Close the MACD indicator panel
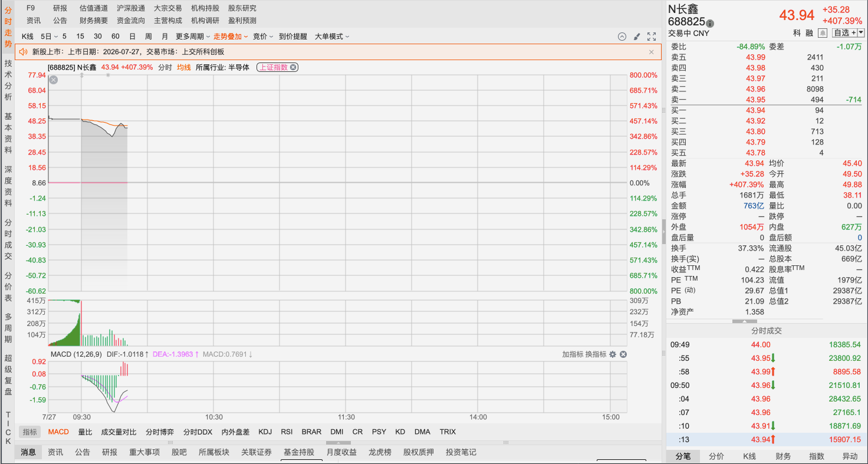 tap(623, 354)
